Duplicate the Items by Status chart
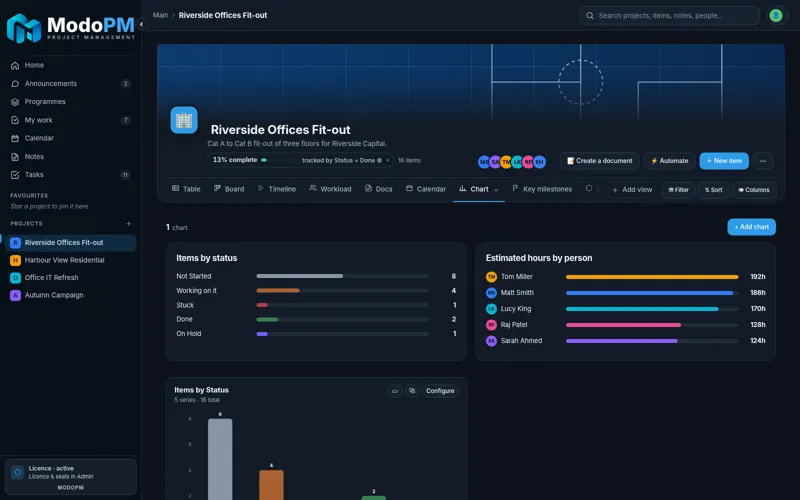Viewport: 800px width, 500px height. 412,391
